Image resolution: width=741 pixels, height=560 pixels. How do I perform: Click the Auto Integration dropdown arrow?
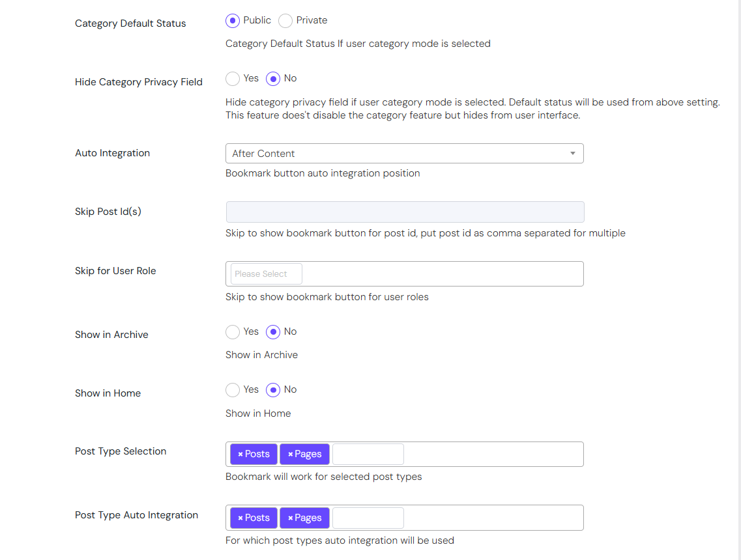(572, 154)
